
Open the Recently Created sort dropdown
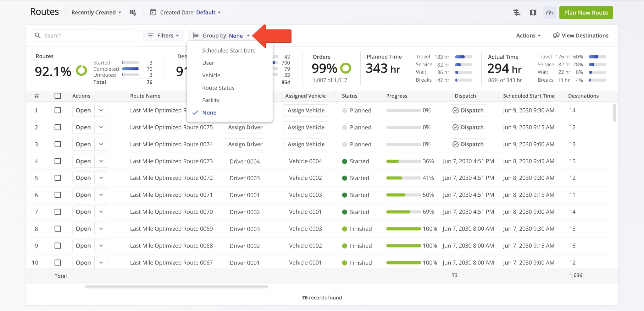coord(96,12)
